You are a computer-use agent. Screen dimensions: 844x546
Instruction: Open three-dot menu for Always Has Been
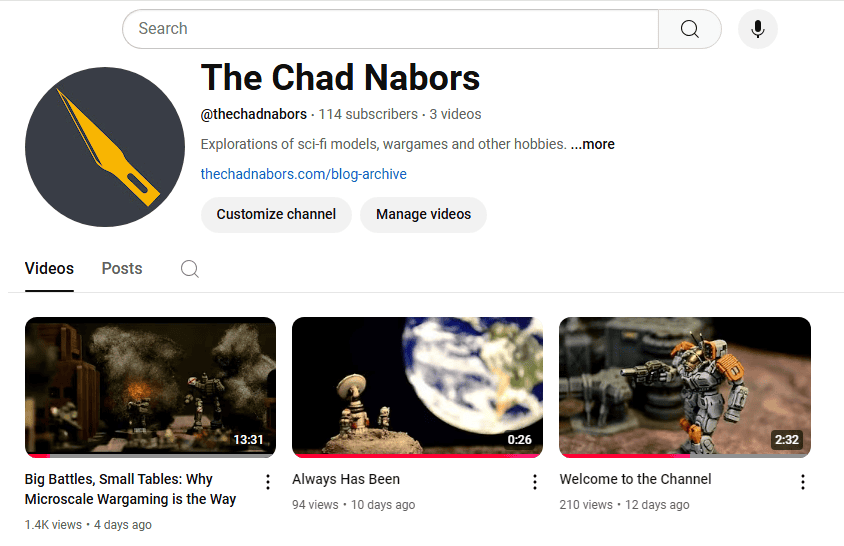[534, 482]
